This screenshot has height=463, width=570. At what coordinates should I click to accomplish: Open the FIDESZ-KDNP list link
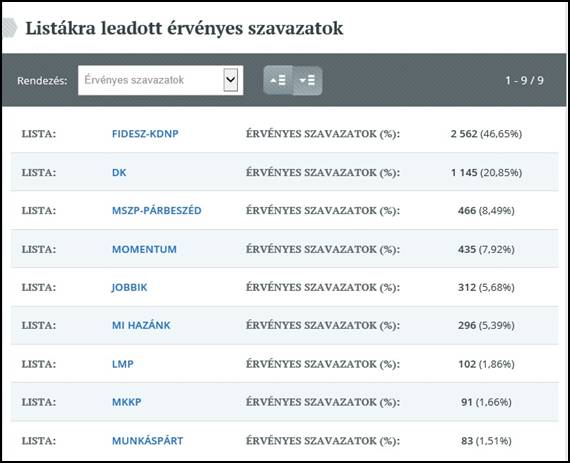click(145, 134)
